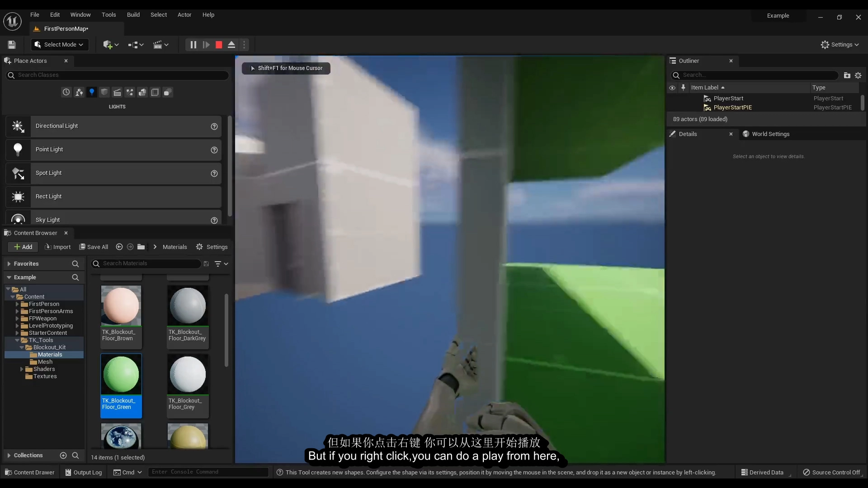Select the Lights category icon

click(92, 92)
